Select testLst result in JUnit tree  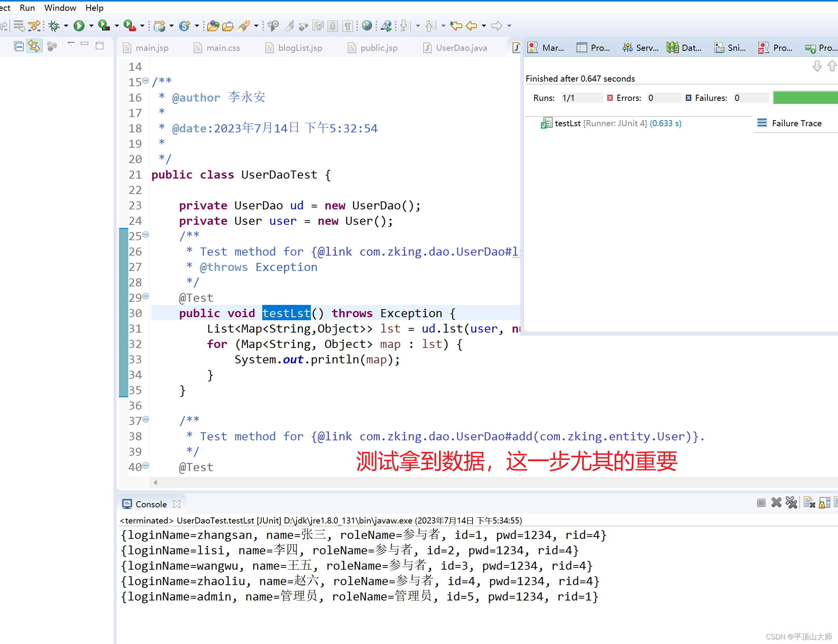(x=611, y=123)
